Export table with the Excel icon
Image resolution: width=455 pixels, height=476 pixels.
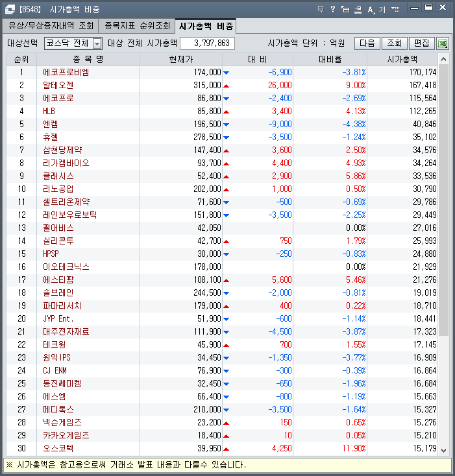point(443,43)
